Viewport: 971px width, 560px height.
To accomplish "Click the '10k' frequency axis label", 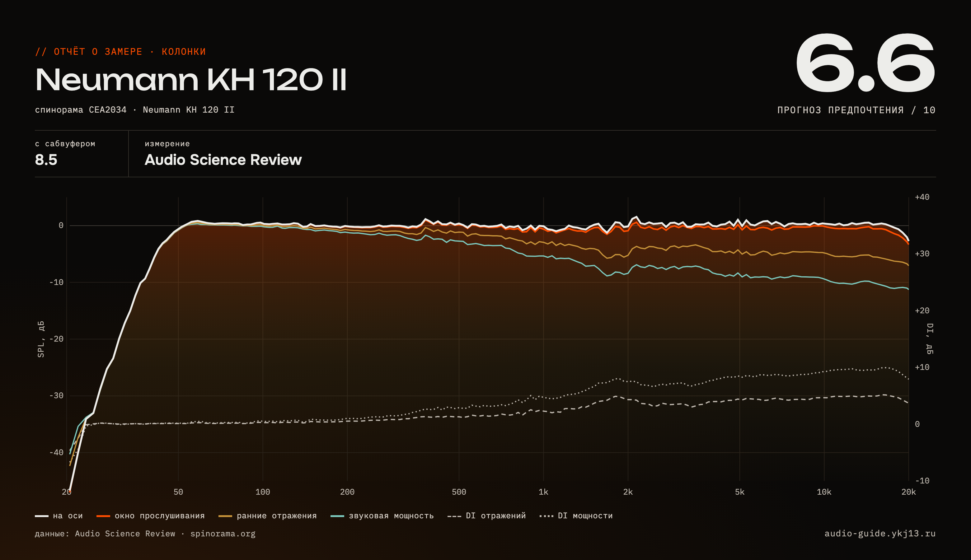I will tap(824, 492).
